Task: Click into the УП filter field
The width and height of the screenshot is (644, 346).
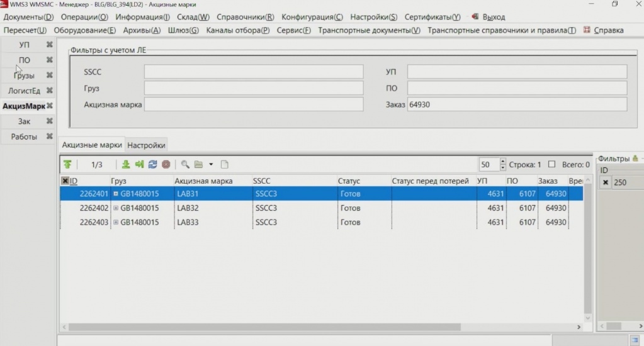Action: (517, 72)
